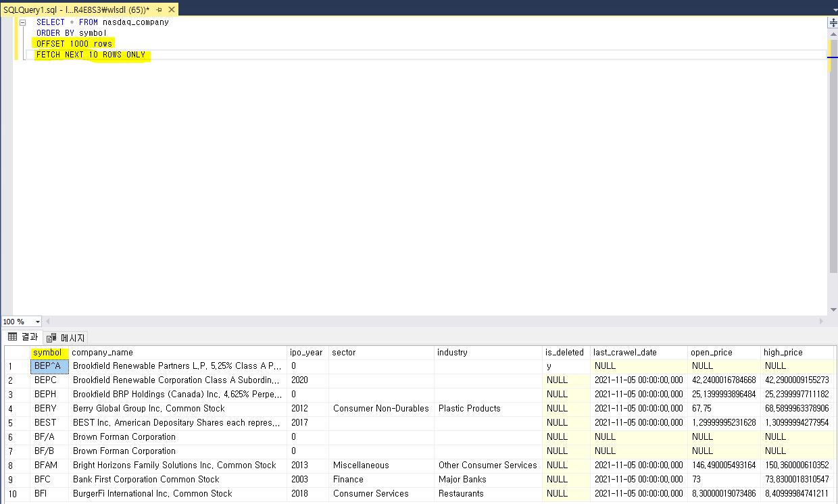Select the ipo_year column header
This screenshot has height=504, width=838.
(x=308, y=352)
